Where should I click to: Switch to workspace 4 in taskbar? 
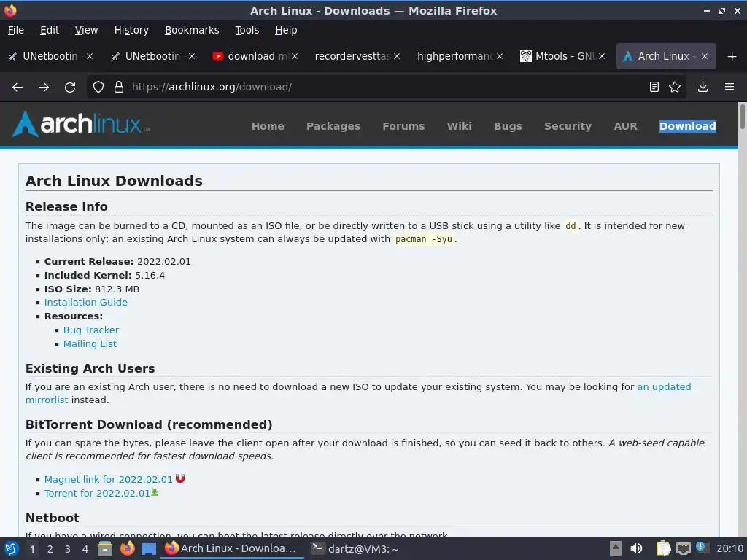tap(85, 549)
